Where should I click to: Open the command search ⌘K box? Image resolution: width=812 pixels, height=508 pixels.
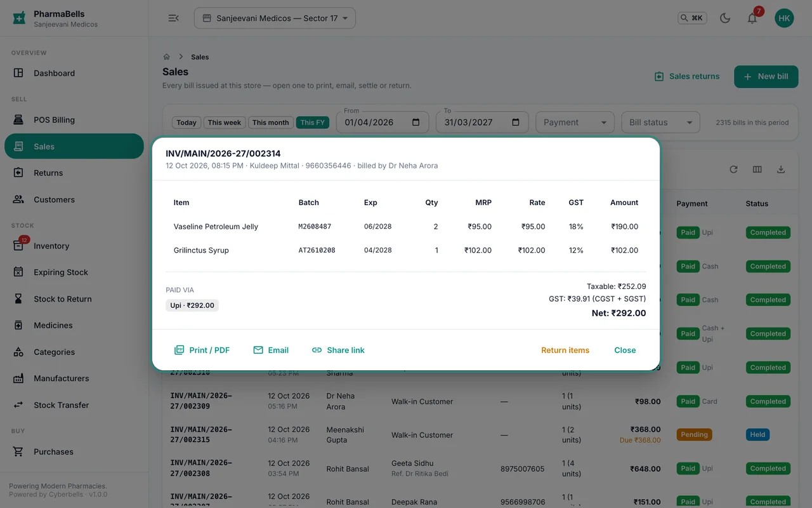pos(692,18)
